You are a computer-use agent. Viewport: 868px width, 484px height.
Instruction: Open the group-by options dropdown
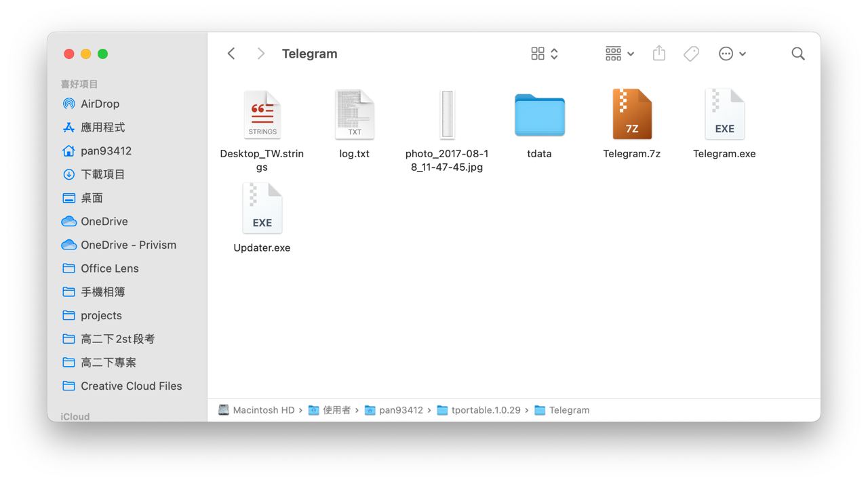click(620, 54)
